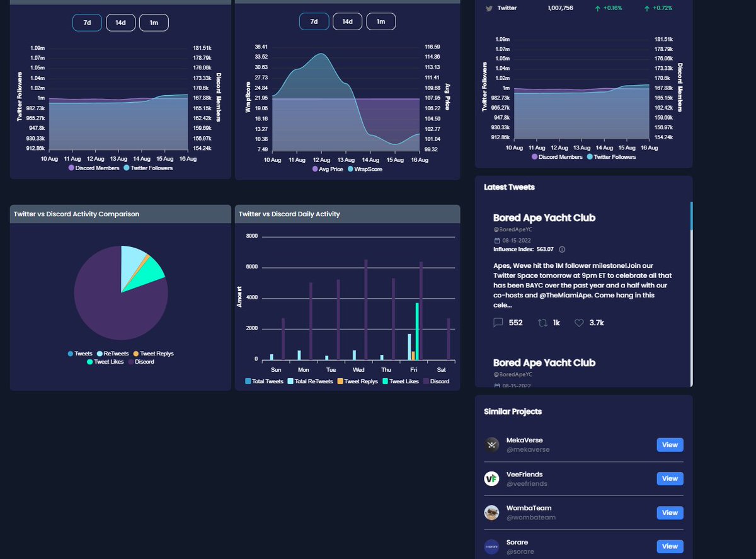Toggle Avg Price series in WrapScore chart legend

[x=328, y=169]
